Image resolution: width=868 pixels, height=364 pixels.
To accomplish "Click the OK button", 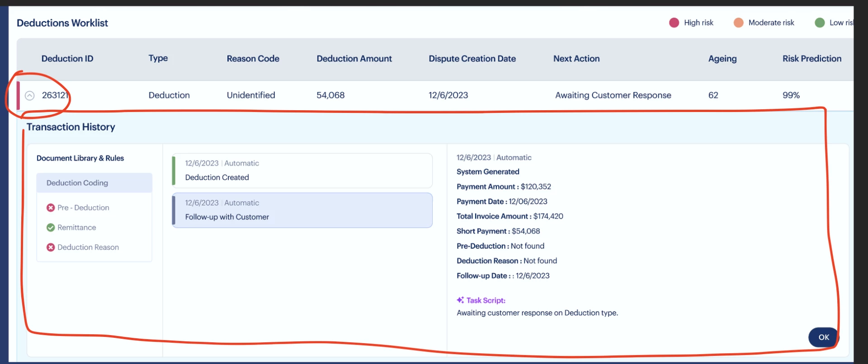I will tap(823, 337).
